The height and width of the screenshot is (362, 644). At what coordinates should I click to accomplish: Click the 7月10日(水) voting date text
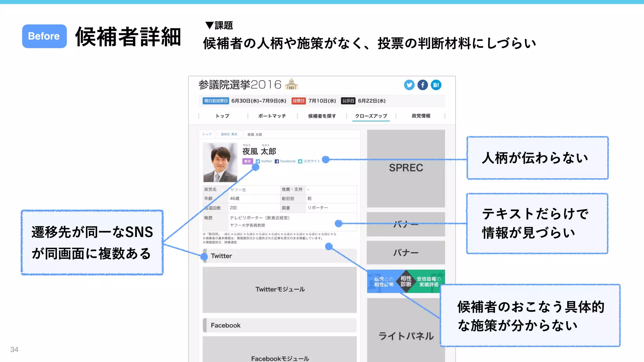pyautogui.click(x=322, y=101)
